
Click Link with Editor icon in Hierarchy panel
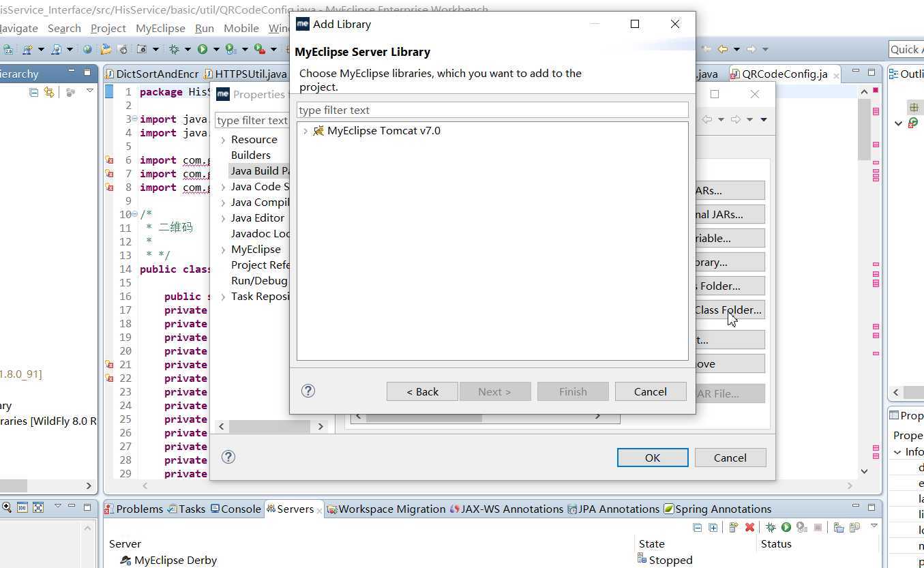[x=48, y=92]
